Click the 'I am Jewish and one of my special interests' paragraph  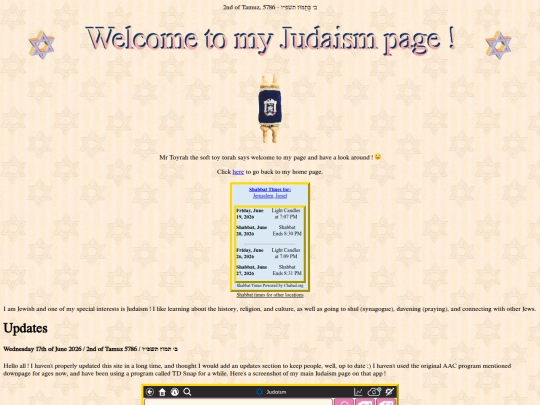tap(270, 309)
